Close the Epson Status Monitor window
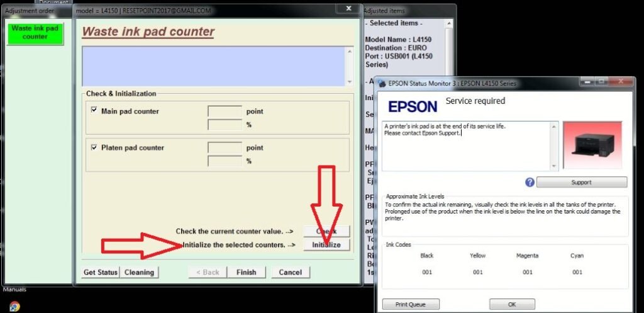This screenshot has height=313, width=644. [x=621, y=82]
